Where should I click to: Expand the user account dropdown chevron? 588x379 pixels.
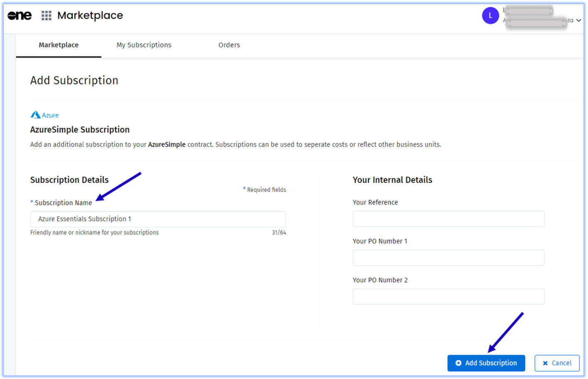coord(578,20)
